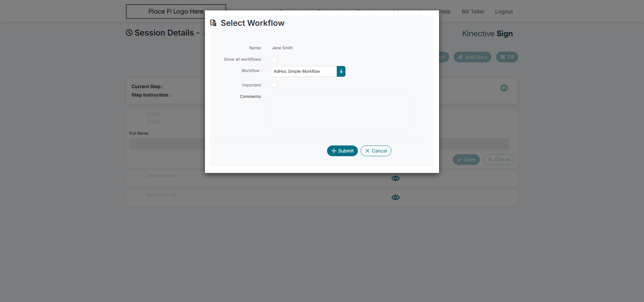Viewport: 644px width, 302px height.
Task: Click Save in the session details form
Action: 466,160
